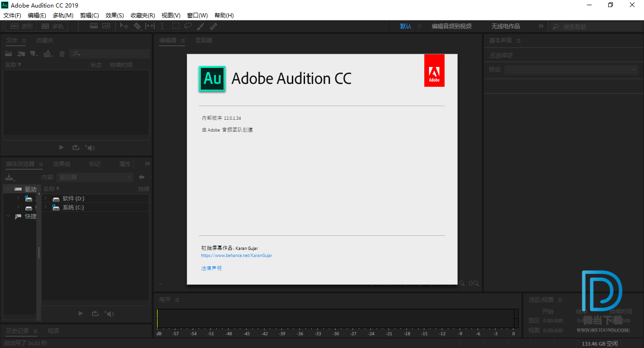Click 133.46 GB 空闲 in status bar
This screenshot has width=644, height=348.
(600, 344)
